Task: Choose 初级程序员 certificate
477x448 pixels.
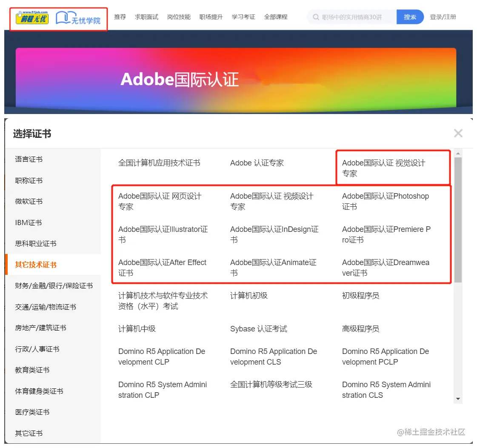Action: pyautogui.click(x=361, y=296)
